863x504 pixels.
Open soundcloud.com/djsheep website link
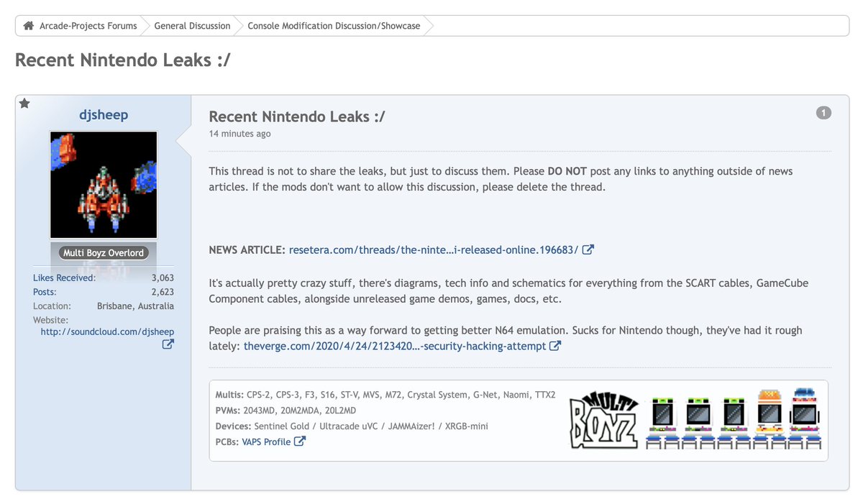pyautogui.click(x=107, y=331)
